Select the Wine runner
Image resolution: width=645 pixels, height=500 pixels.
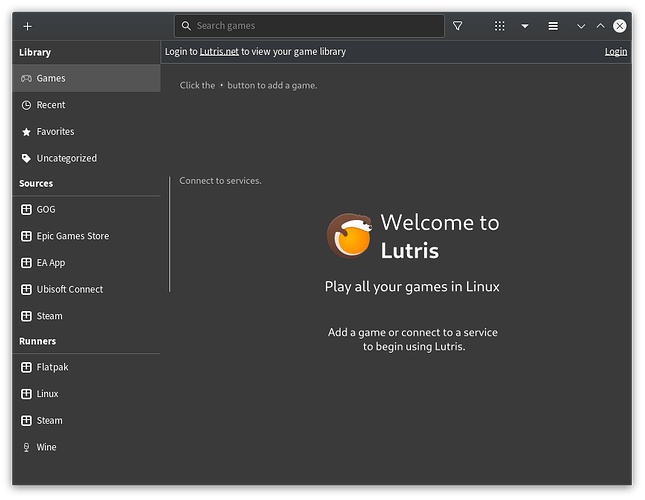tap(86, 447)
